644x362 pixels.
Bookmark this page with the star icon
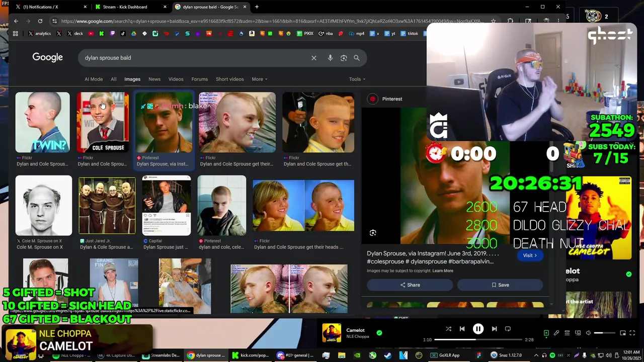[494, 21]
